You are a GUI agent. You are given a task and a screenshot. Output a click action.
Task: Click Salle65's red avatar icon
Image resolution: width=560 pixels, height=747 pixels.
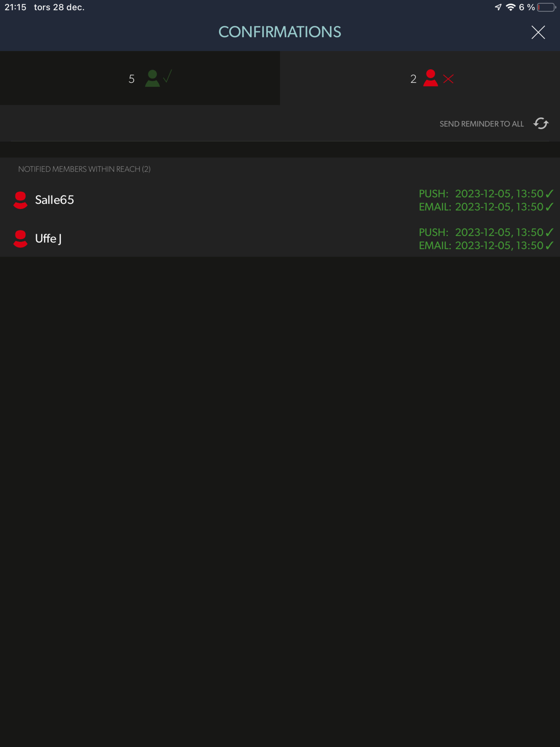(20, 200)
